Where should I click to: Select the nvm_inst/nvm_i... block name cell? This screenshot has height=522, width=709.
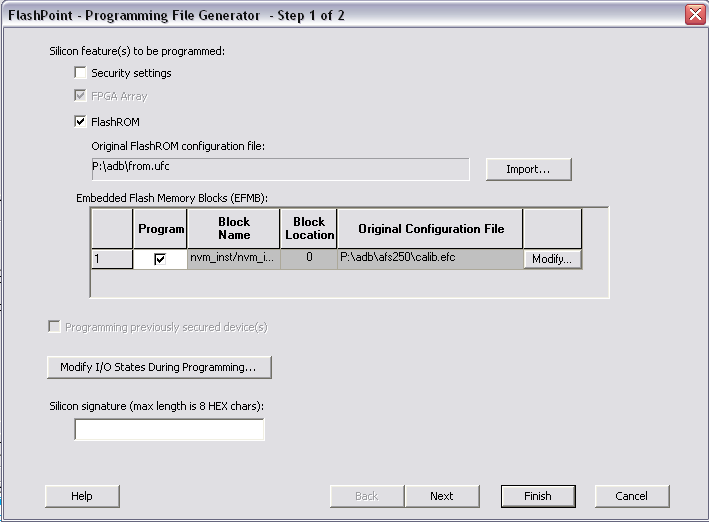tap(233, 259)
